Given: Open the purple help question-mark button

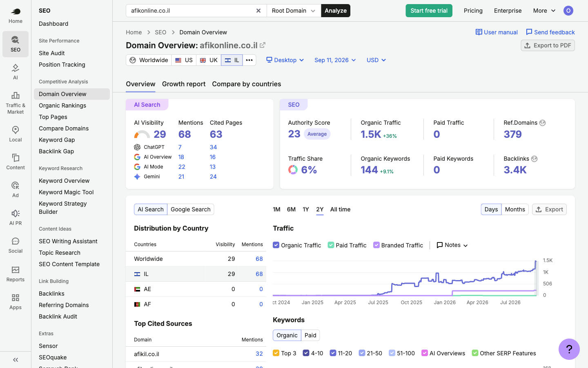Looking at the screenshot, I should pyautogui.click(x=569, y=349).
